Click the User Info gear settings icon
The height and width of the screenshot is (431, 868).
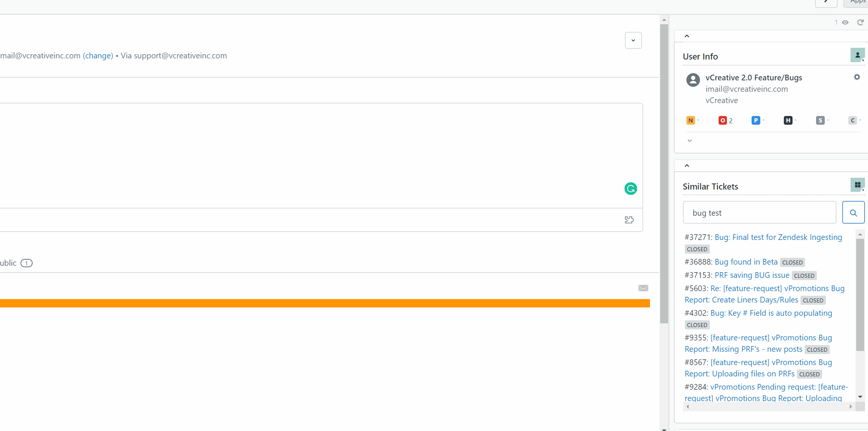tap(857, 77)
